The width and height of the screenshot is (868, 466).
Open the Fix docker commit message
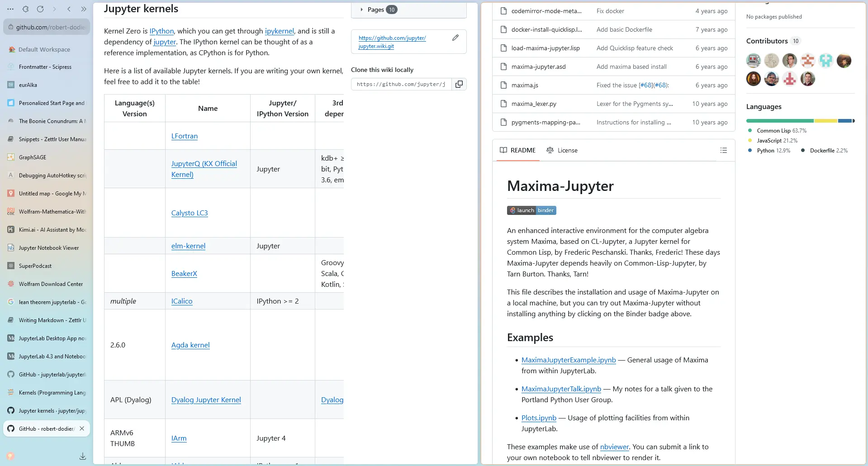(x=610, y=11)
